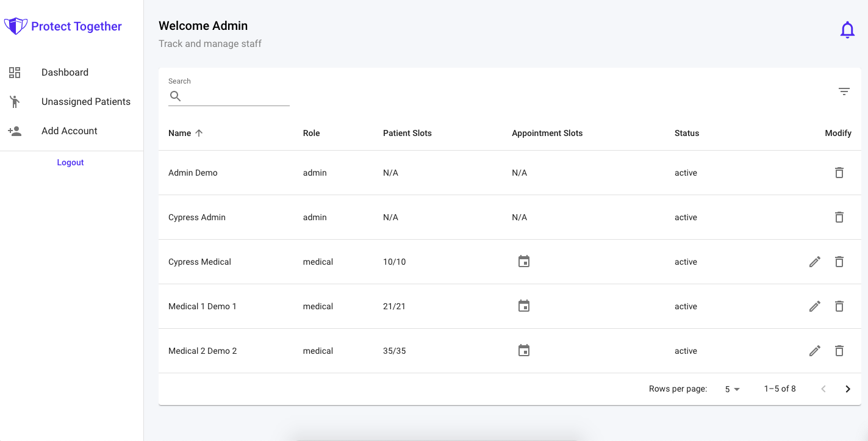Delete the Cypress Admin account
Screen dimensions: 868x441
click(839, 217)
